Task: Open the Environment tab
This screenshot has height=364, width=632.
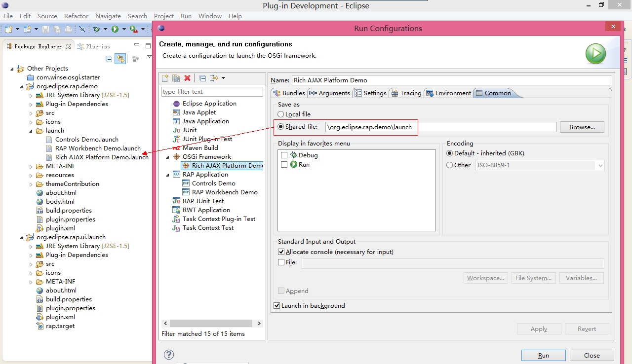Action: click(448, 93)
